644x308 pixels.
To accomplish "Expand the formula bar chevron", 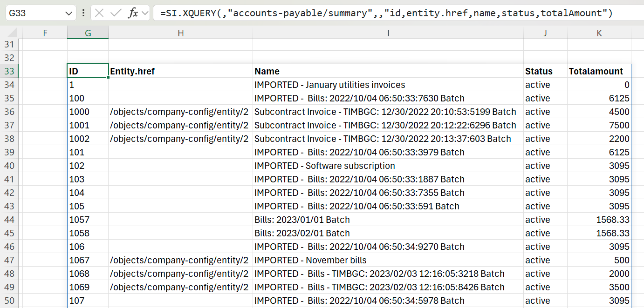I will (x=144, y=13).
